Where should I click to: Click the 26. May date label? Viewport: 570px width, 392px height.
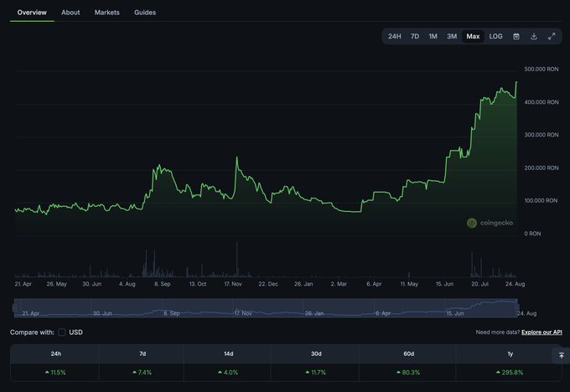[x=57, y=284]
